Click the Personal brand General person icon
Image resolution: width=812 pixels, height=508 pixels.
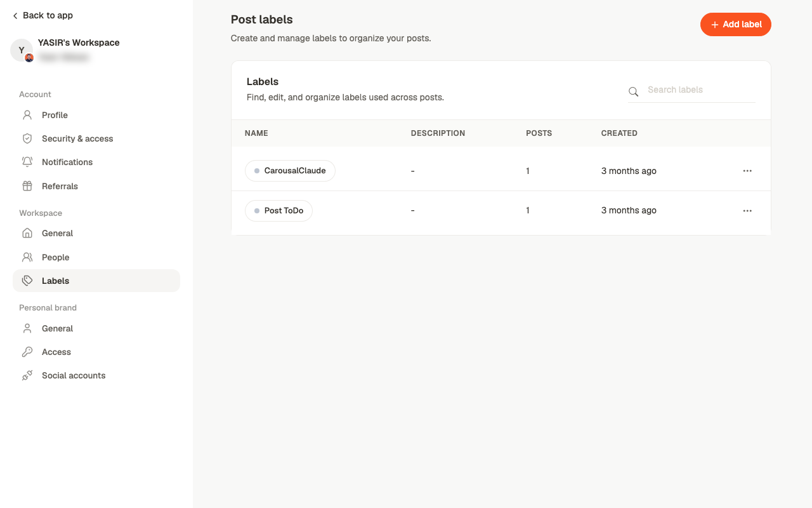pyautogui.click(x=27, y=328)
